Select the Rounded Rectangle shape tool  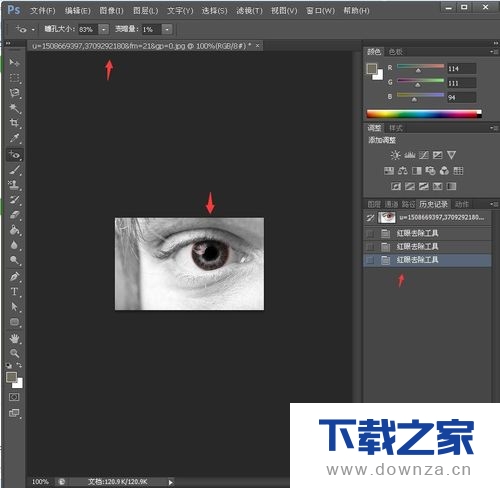click(14, 322)
